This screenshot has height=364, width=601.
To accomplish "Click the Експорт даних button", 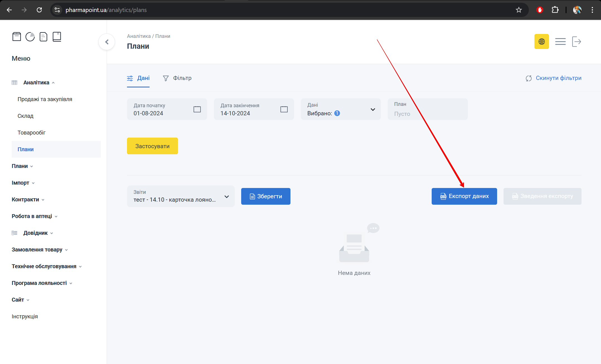I will tap(464, 196).
